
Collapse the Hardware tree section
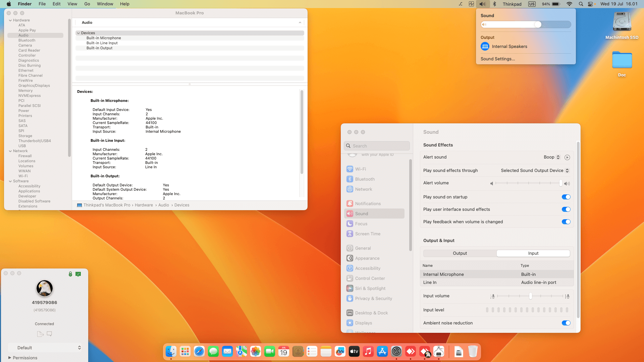pyautogui.click(x=10, y=20)
